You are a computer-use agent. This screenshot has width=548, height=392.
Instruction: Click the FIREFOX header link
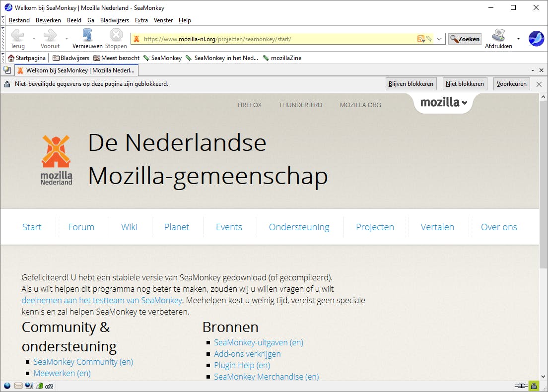(x=250, y=105)
